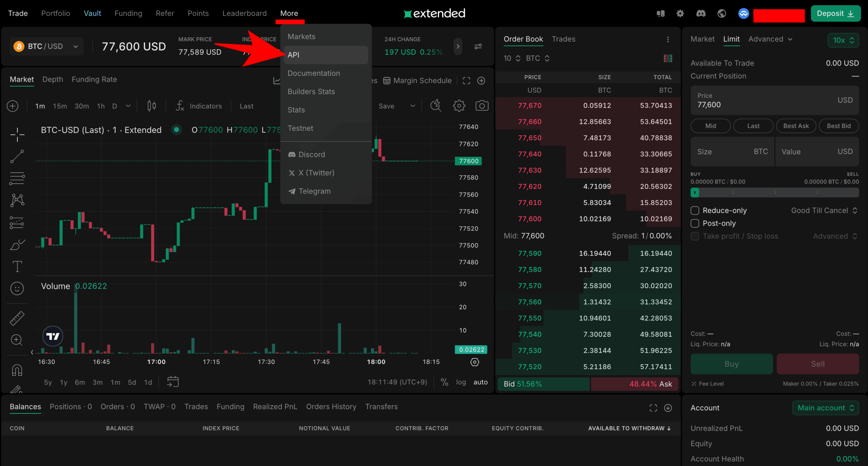Open price scale settings icon
The height and width of the screenshot is (466, 868).
coord(475,362)
